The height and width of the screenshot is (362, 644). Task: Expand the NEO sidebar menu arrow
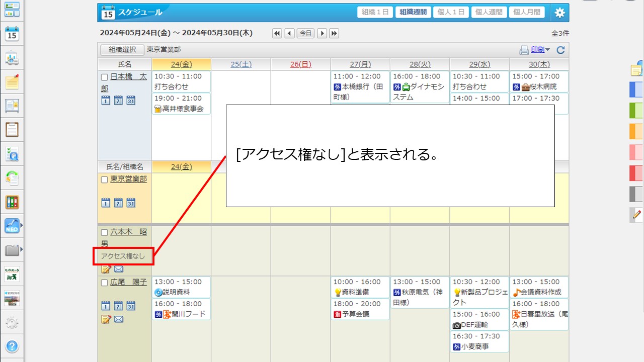[x=21, y=226]
